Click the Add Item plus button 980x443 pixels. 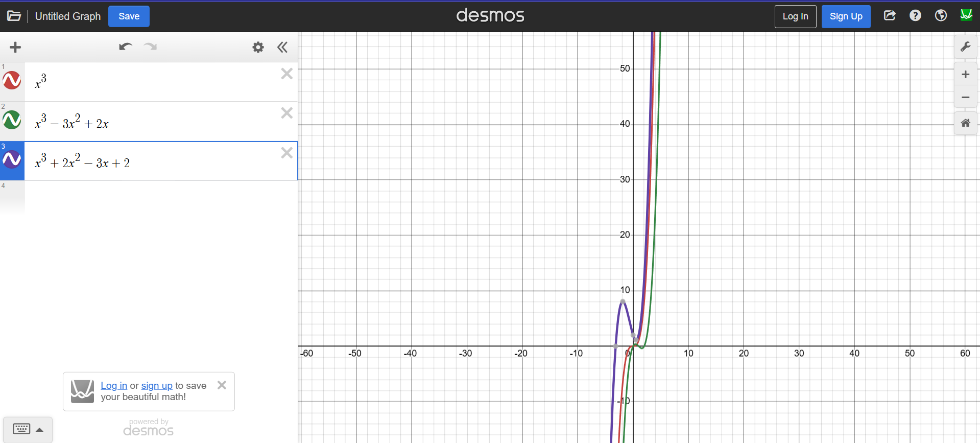tap(15, 48)
